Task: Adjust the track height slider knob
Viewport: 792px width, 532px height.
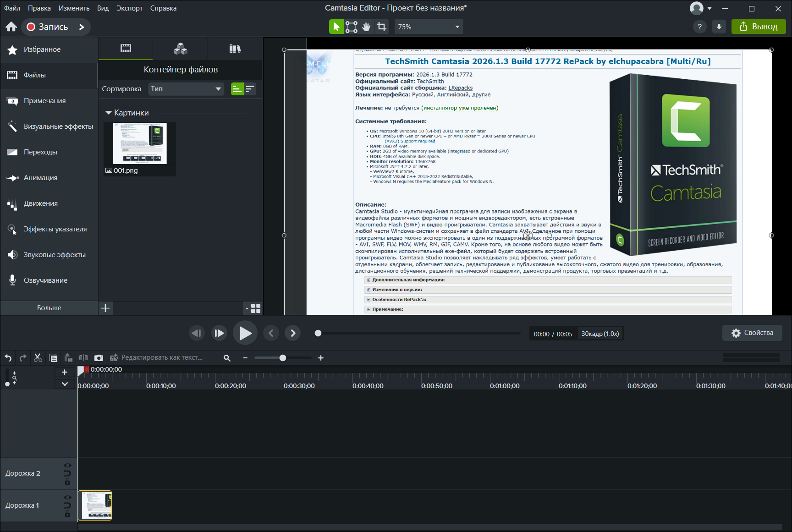Action: (x=7, y=384)
